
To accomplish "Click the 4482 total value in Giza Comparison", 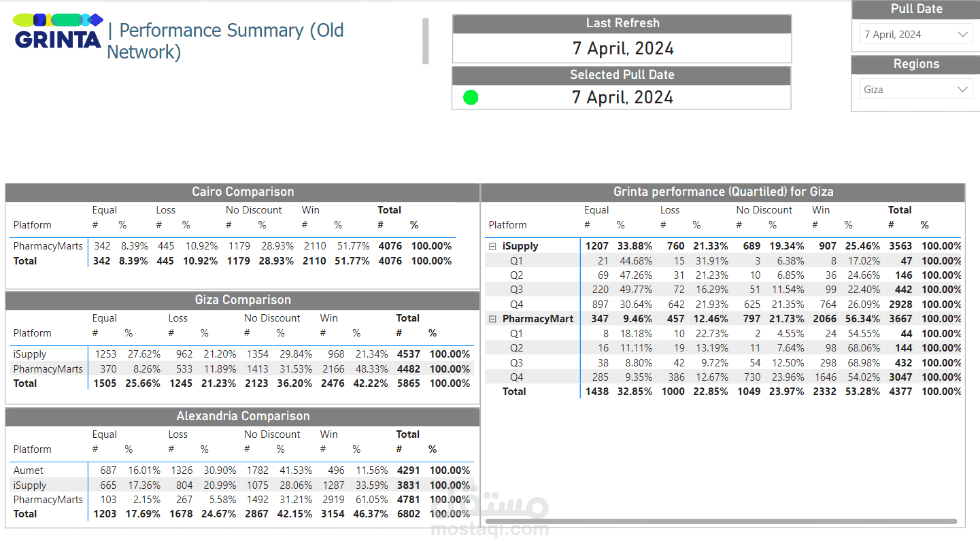I will [409, 369].
